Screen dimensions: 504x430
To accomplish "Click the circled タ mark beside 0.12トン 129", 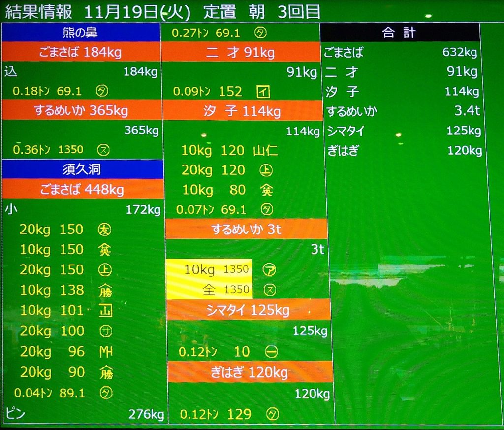I will pyautogui.click(x=272, y=414).
